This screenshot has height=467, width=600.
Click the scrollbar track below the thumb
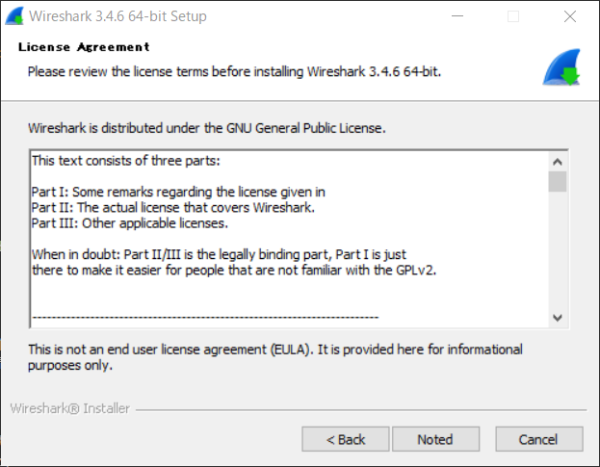(558, 250)
